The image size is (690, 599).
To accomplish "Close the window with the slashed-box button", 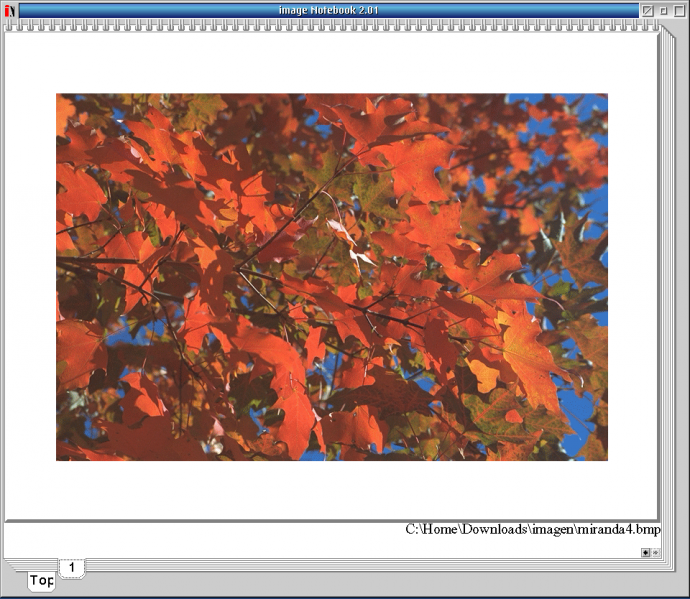I will 647,11.
